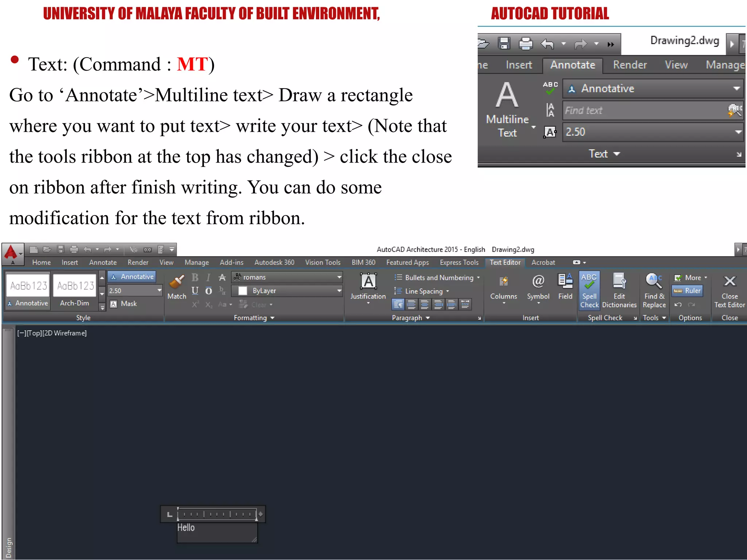Click the small Undo icon in Options panel
Viewport: 747px width, 560px height.
coord(678,304)
